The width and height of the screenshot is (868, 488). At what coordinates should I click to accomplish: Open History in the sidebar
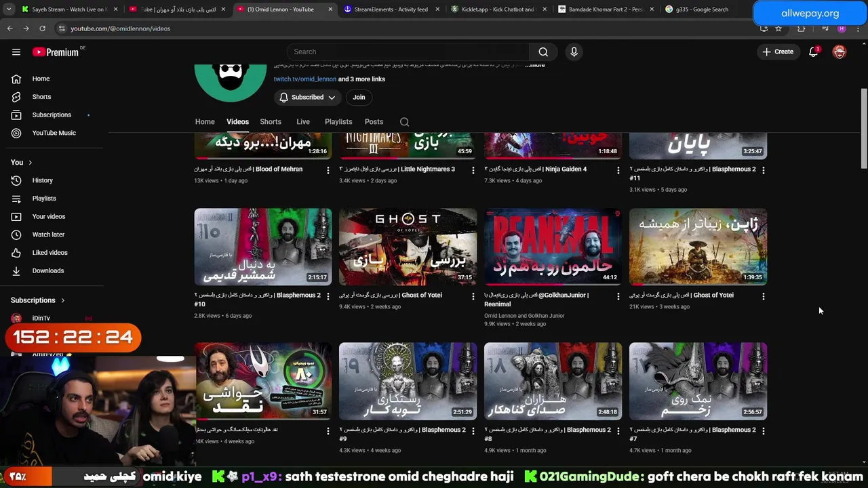tap(42, 180)
